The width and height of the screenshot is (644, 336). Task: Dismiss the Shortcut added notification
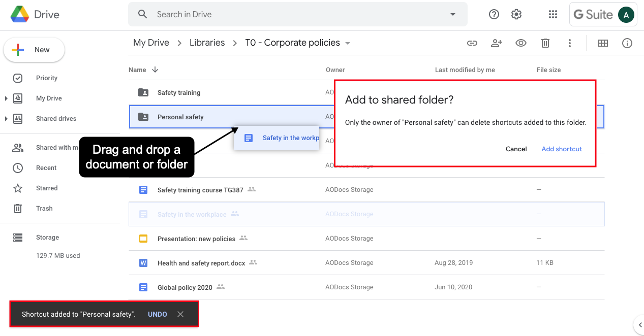180,314
